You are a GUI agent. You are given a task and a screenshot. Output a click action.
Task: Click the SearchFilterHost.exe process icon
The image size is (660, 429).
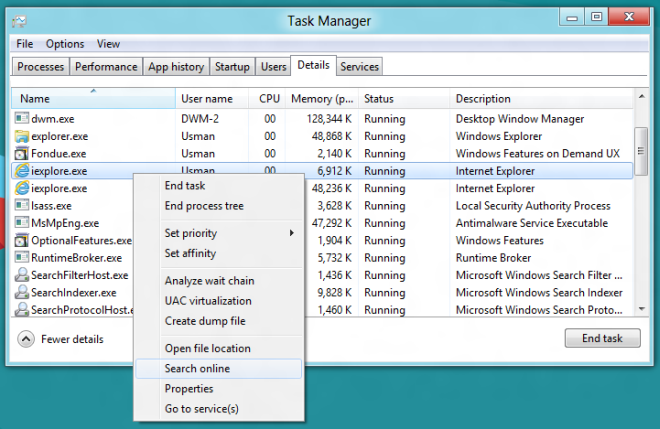pyautogui.click(x=21, y=274)
